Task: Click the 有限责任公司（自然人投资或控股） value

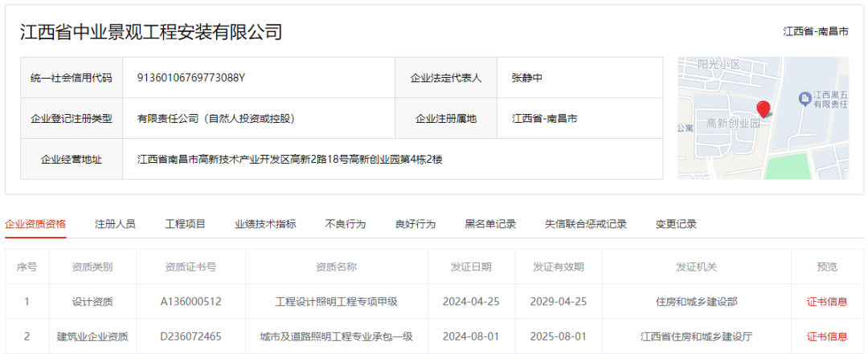Action: tap(216, 118)
